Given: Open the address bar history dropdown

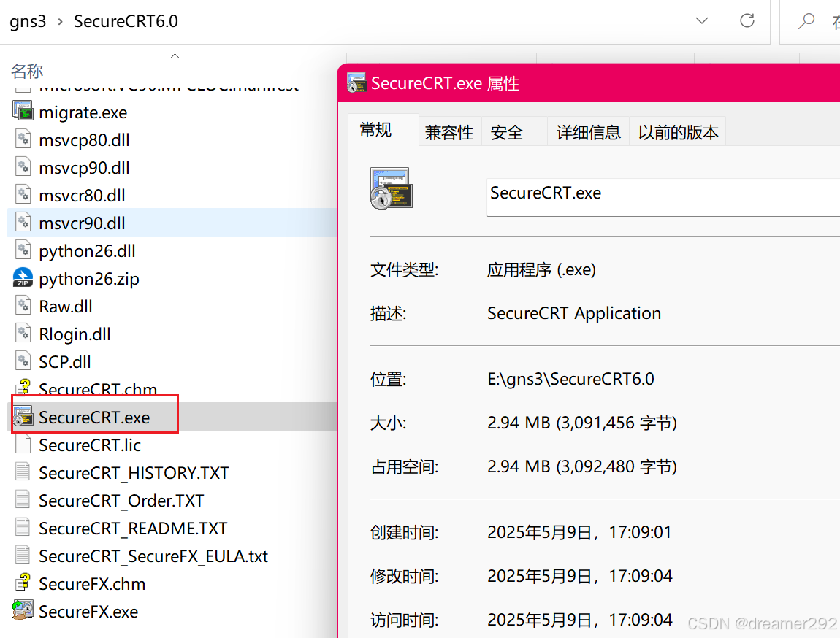Looking at the screenshot, I should pos(702,21).
